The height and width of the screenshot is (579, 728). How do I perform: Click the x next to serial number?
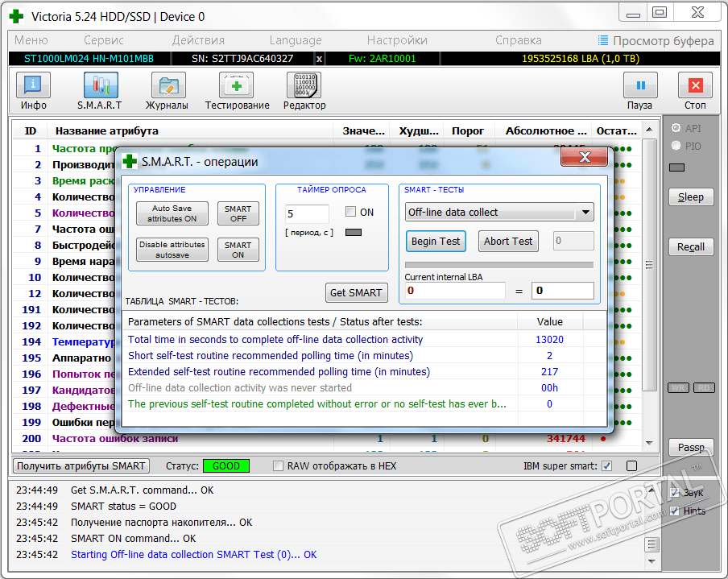[x=319, y=59]
